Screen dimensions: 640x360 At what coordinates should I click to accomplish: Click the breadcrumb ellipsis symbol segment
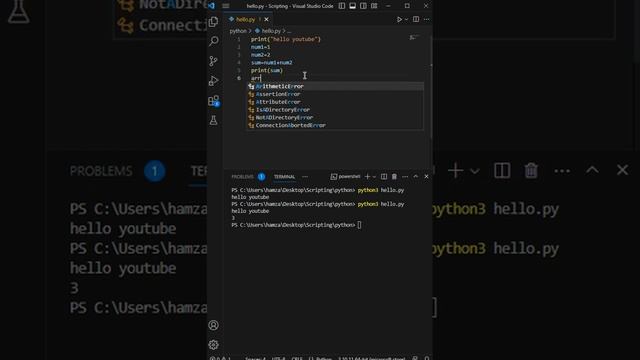[x=289, y=31]
